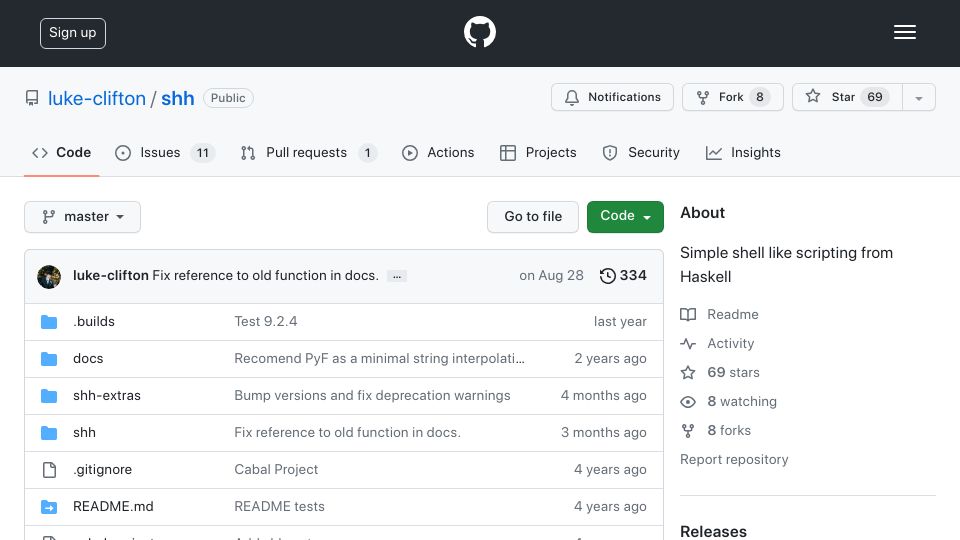Open the master branch selector dropdown
The height and width of the screenshot is (540, 960).
[x=83, y=217]
